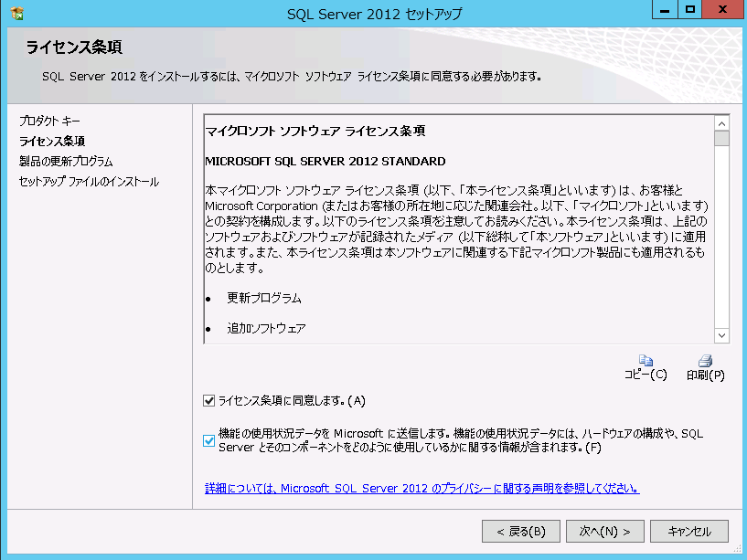Select プロダクト キー step in sidebar
The image size is (747, 560).
tap(49, 121)
